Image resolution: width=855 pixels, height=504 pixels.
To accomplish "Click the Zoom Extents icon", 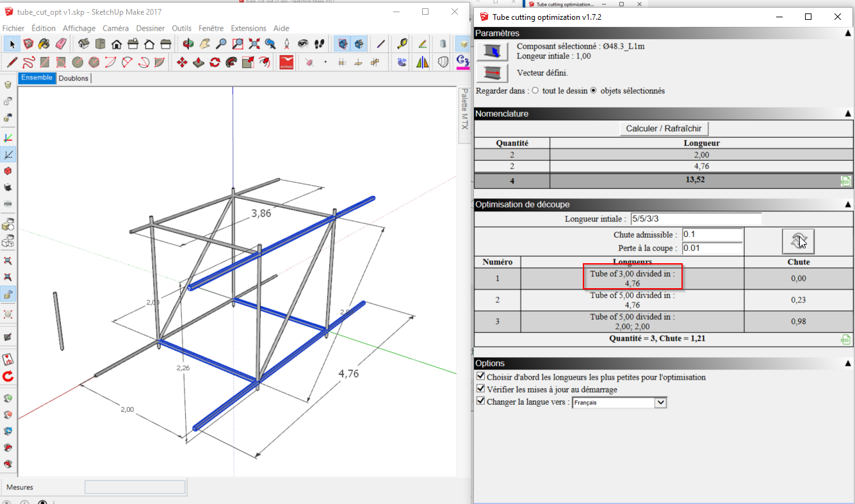I will click(254, 44).
